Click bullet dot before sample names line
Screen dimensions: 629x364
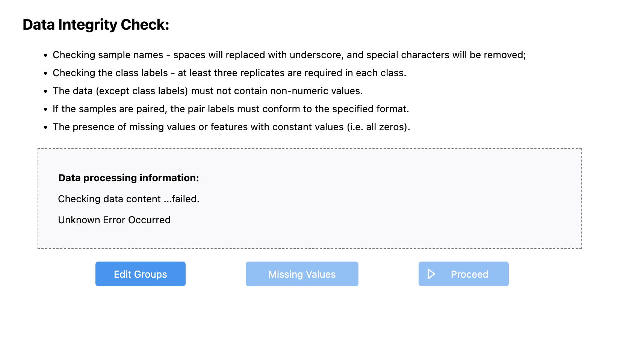point(45,55)
